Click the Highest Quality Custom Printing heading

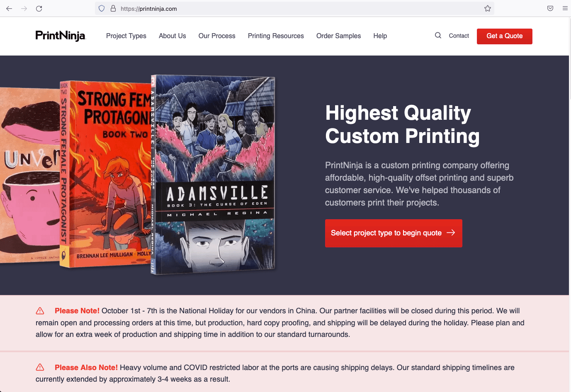click(402, 124)
